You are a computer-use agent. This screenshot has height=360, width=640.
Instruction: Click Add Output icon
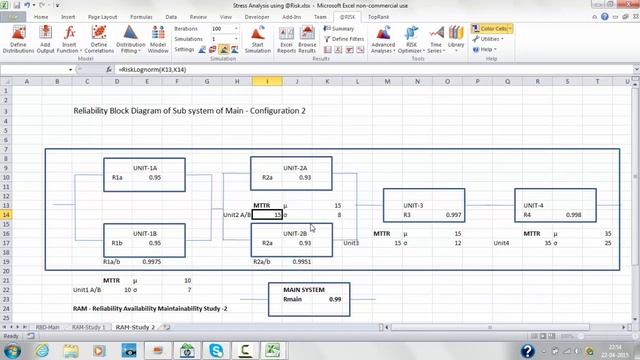click(45, 39)
